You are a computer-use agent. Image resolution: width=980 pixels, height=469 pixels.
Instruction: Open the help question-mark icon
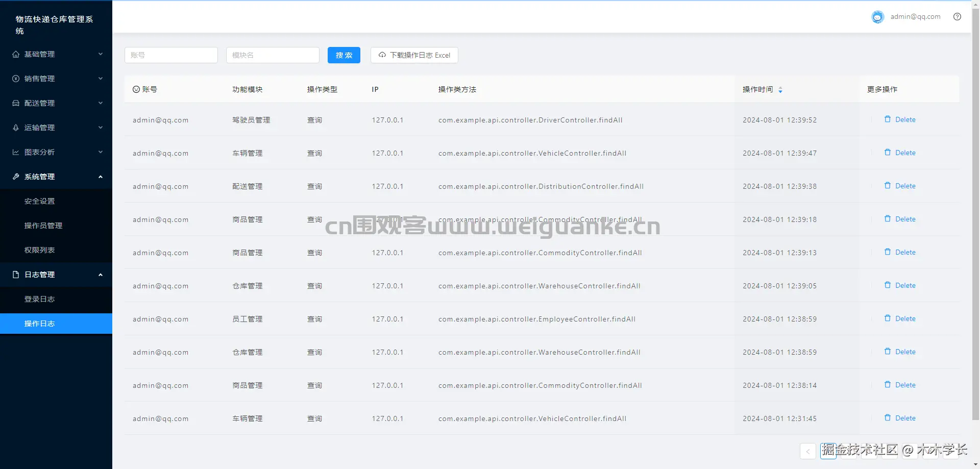(x=957, y=17)
